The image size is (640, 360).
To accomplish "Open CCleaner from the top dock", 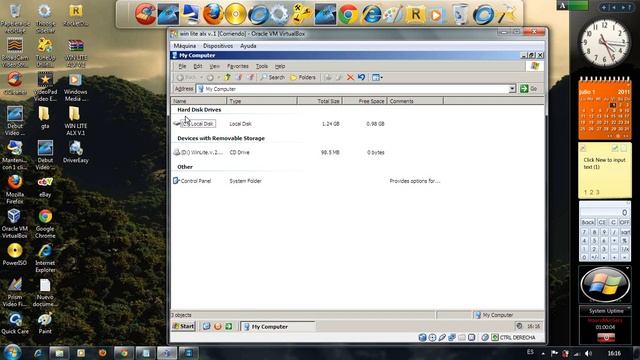I will pyautogui.click(x=145, y=14).
